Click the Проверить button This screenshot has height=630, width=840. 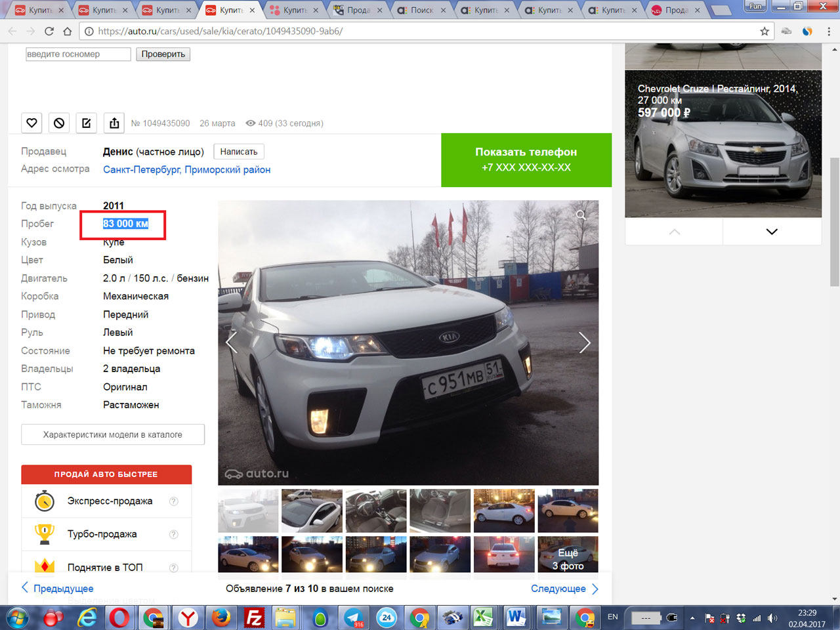point(163,54)
